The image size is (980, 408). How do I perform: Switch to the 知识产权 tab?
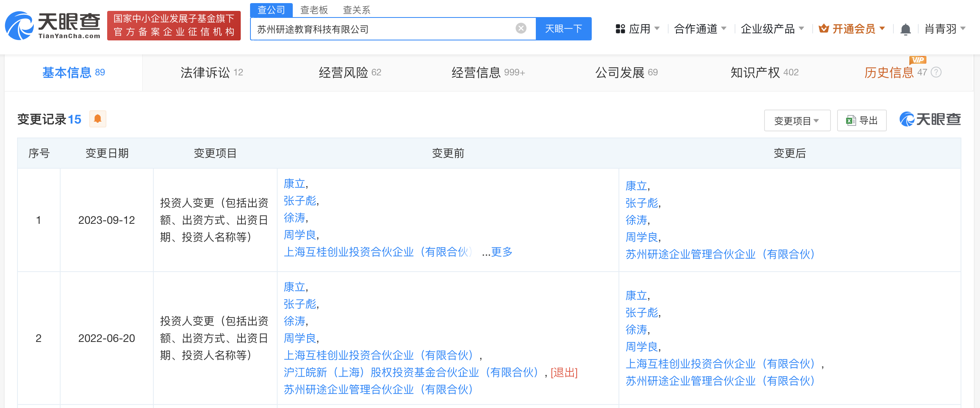(765, 73)
